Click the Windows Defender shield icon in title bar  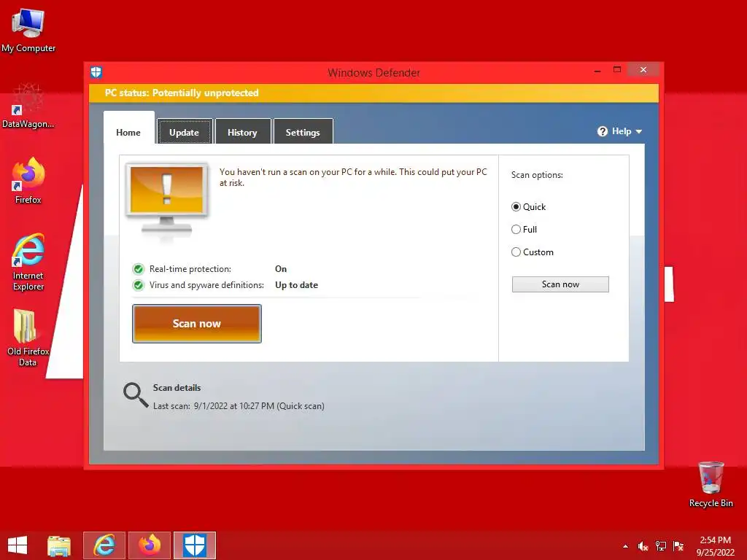[x=96, y=72]
